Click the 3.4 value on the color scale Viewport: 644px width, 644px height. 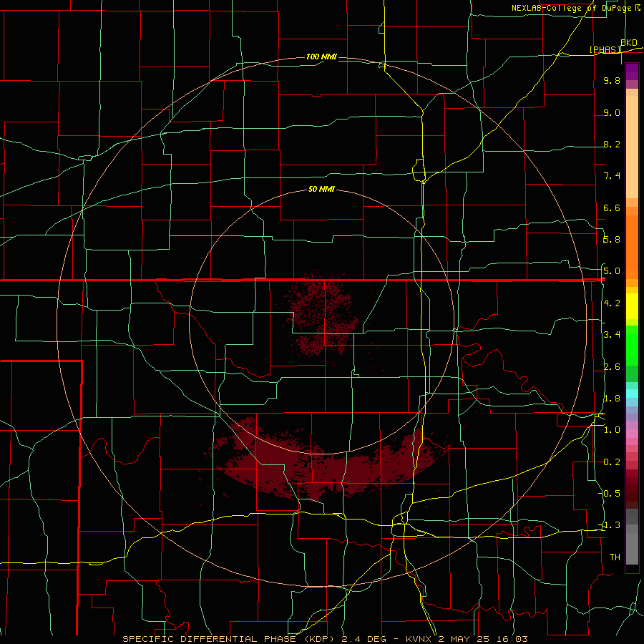coord(612,335)
